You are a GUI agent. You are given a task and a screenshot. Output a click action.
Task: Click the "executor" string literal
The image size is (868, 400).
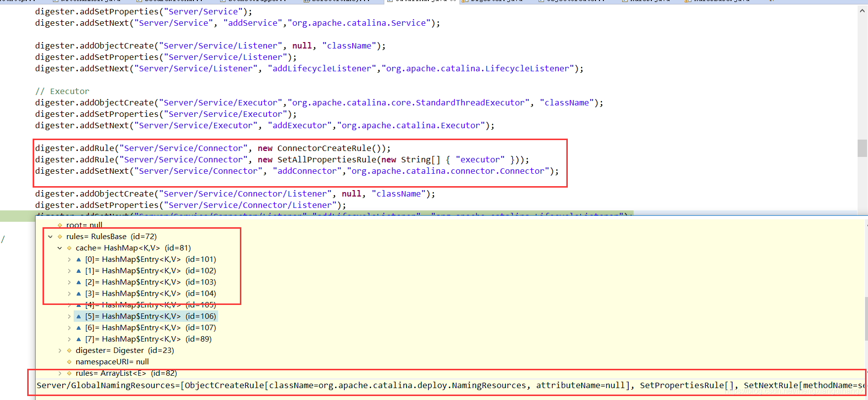[x=480, y=160]
